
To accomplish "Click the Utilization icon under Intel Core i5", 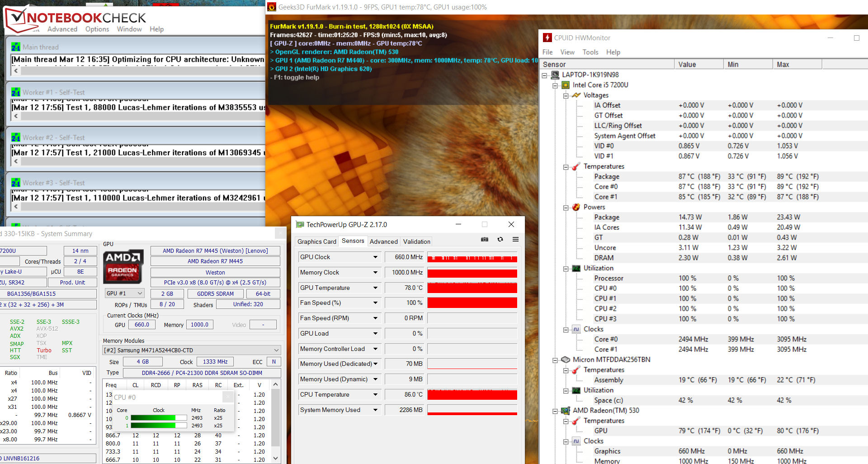I will point(576,268).
